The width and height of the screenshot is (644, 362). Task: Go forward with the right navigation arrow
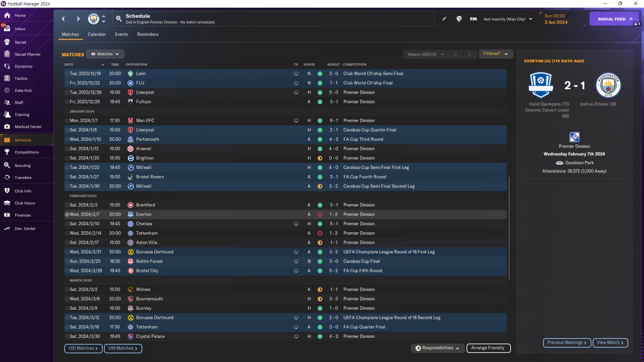click(78, 19)
